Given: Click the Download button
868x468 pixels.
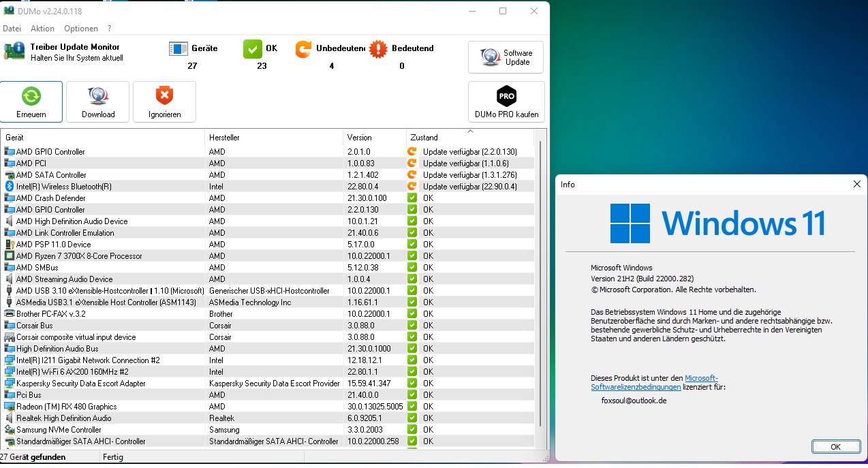Looking at the screenshot, I should pos(98,102).
